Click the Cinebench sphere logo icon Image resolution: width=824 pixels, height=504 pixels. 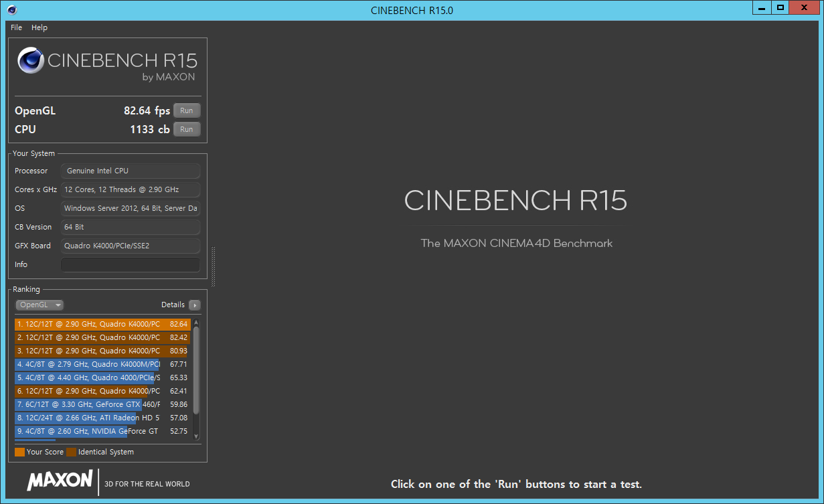coord(31,61)
